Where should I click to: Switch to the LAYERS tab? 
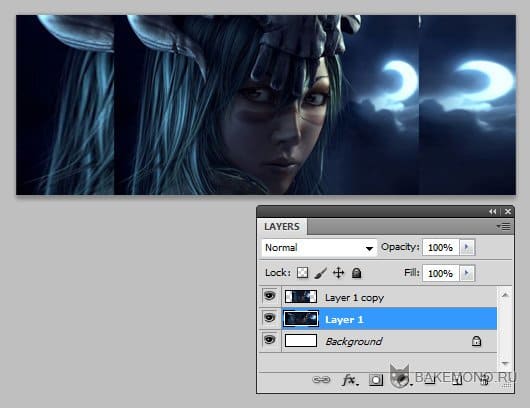coord(282,226)
